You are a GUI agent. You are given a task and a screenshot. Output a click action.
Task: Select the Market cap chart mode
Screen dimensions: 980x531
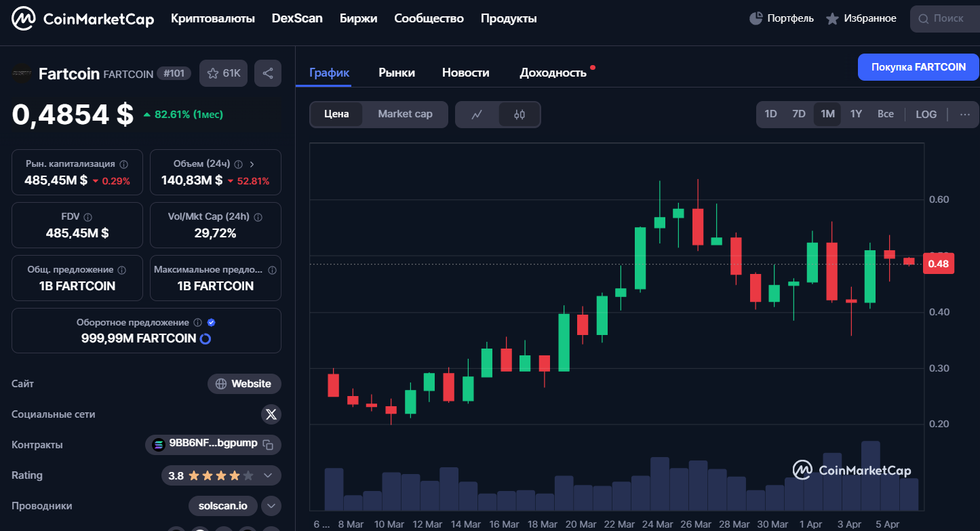pos(405,114)
